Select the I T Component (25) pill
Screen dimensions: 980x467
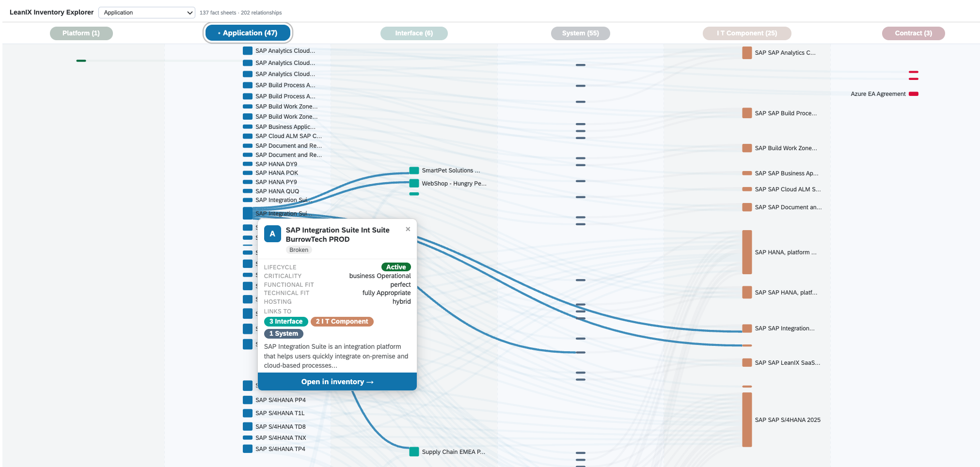[x=747, y=33]
